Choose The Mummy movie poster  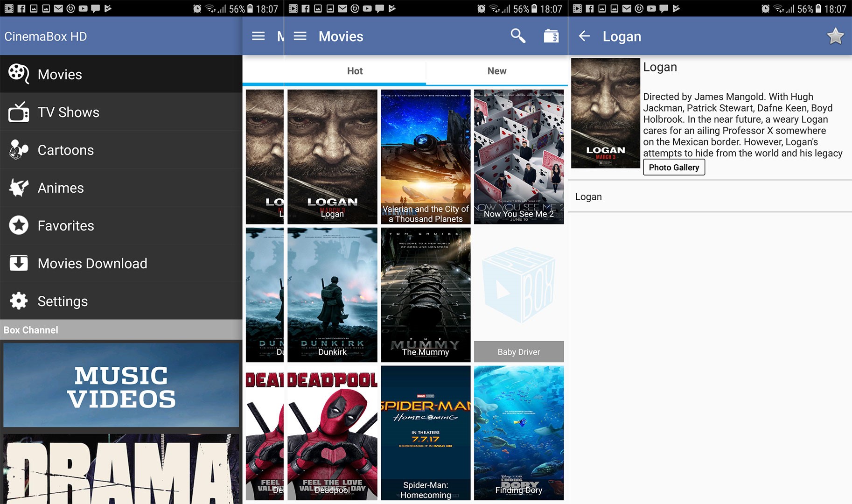click(x=426, y=295)
